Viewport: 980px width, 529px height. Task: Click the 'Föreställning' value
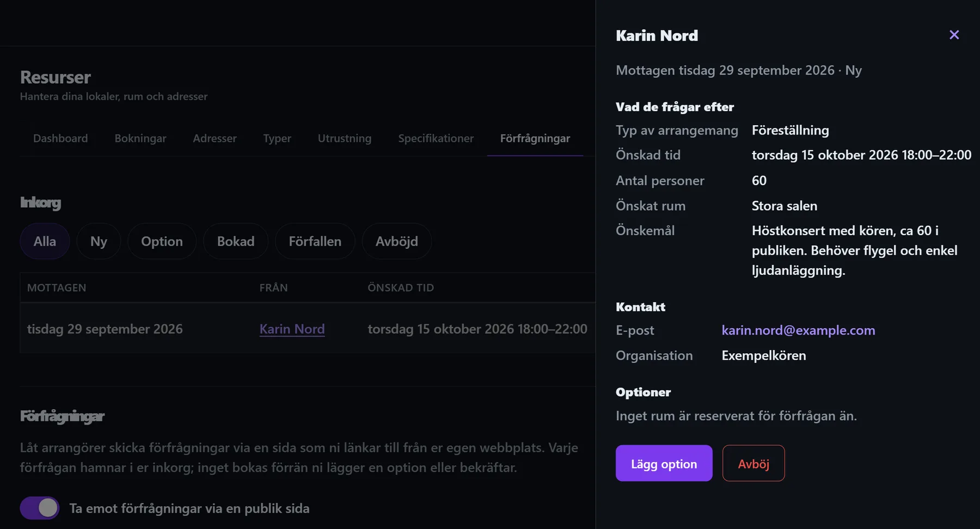coord(791,131)
